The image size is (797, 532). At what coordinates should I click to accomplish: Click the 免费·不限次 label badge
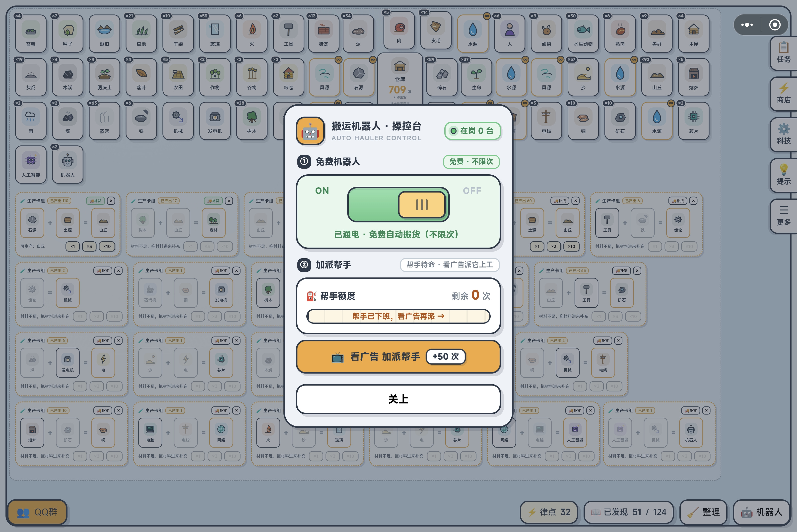pyautogui.click(x=471, y=161)
